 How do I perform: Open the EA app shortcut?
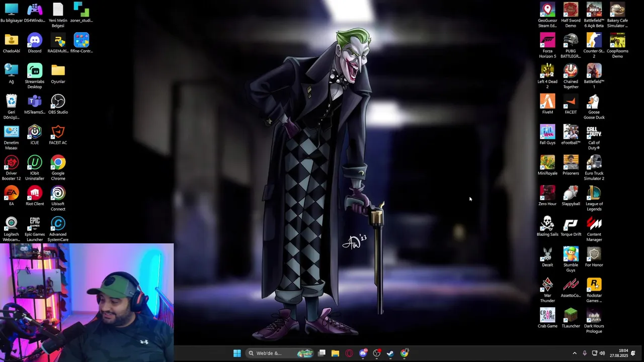pos(11,196)
